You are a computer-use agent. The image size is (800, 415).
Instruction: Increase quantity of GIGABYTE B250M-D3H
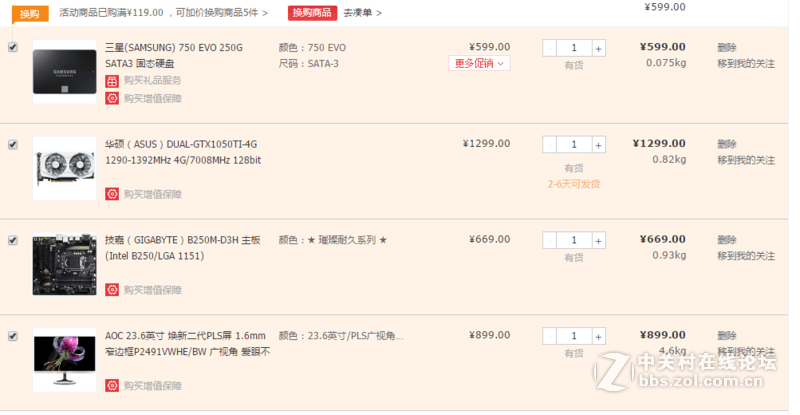pyautogui.click(x=598, y=240)
